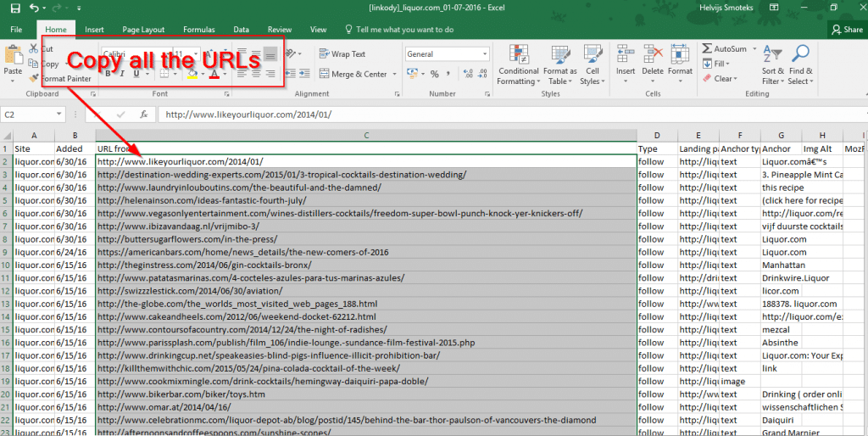Click Increase Decimal button
This screenshot has width=868, height=436.
(468, 74)
